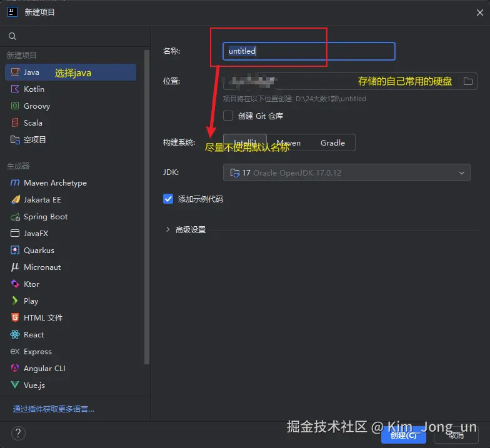Click the Jakarta EE icon
This screenshot has width=490, height=448.
(15, 200)
